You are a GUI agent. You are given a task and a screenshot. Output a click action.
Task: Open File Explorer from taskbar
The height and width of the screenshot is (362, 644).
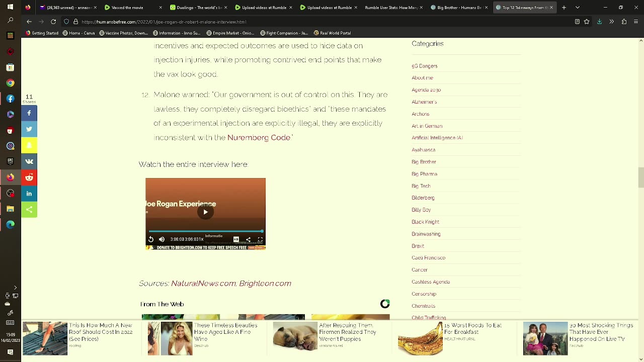(10, 209)
